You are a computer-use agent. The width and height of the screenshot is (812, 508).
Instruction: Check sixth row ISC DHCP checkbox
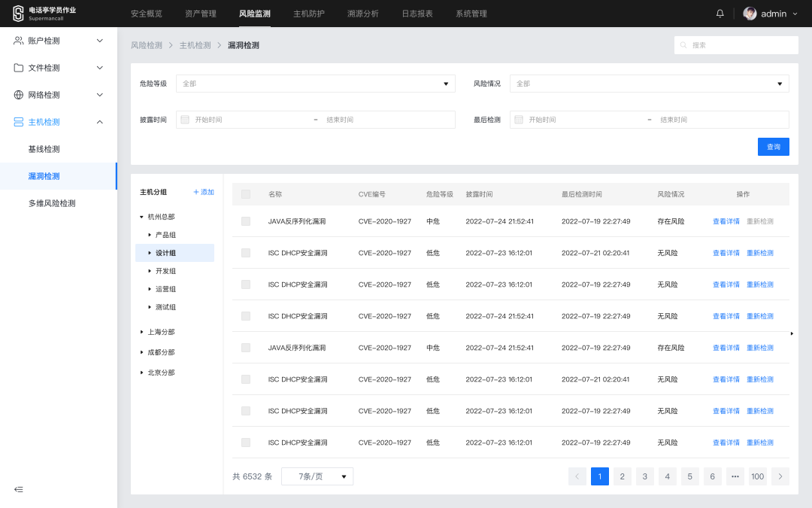(246, 379)
